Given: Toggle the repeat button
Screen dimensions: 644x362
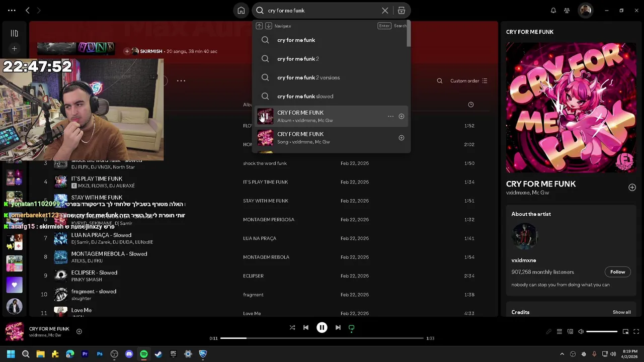Looking at the screenshot, I should coord(352,327).
